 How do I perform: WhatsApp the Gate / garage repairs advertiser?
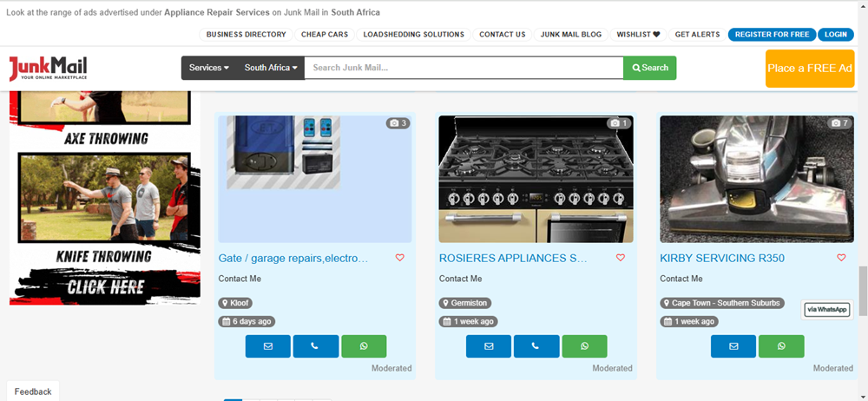(x=364, y=346)
